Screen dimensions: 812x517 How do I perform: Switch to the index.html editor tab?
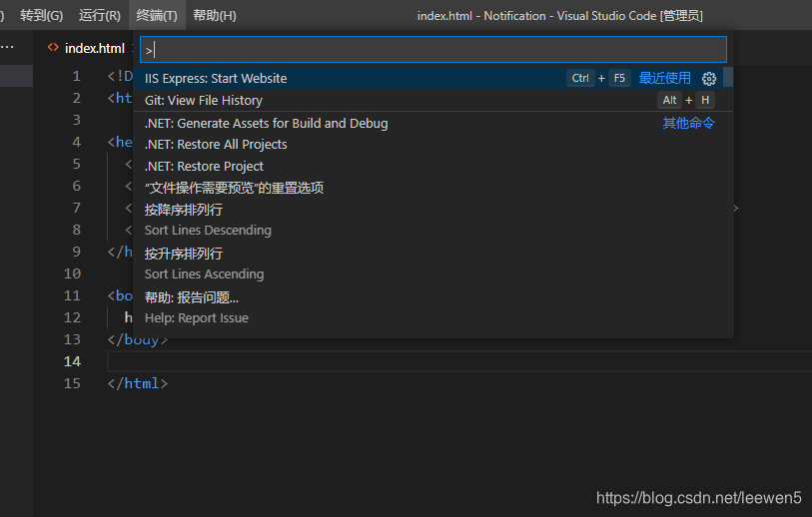click(x=95, y=48)
